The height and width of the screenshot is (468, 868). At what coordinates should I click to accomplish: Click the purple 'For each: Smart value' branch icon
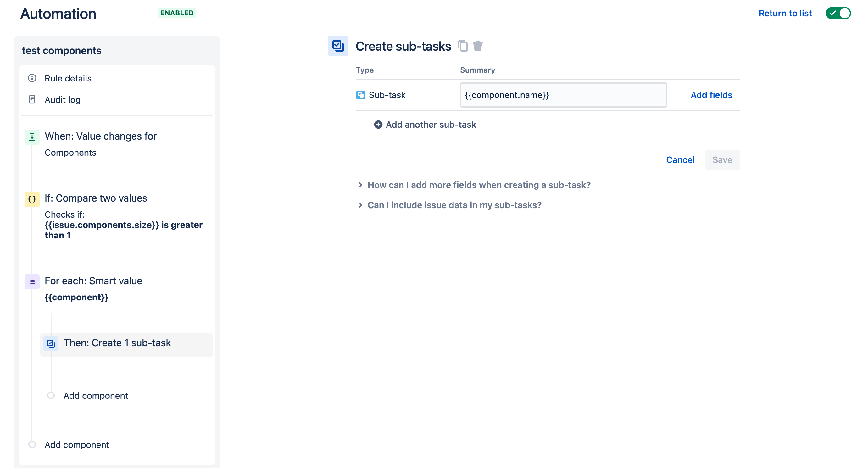32,282
